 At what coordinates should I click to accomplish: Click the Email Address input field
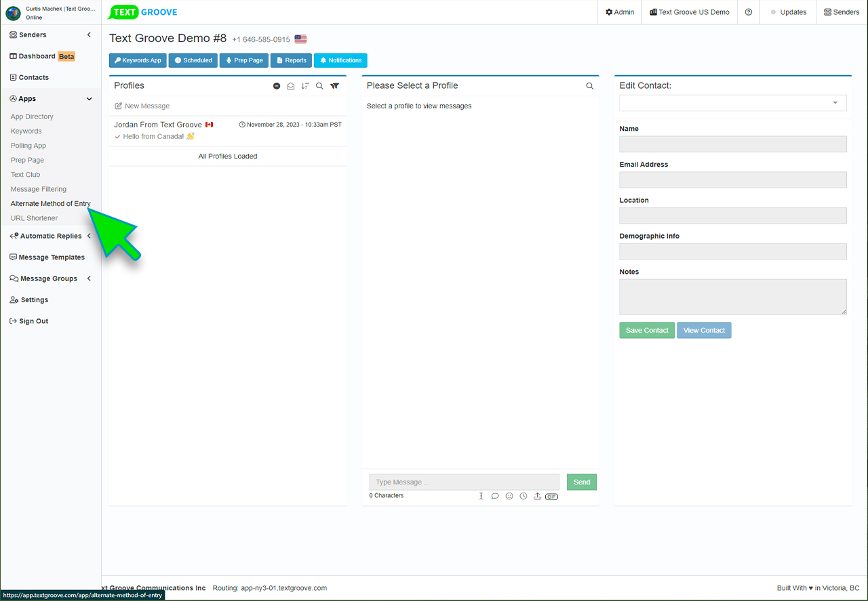tap(733, 180)
